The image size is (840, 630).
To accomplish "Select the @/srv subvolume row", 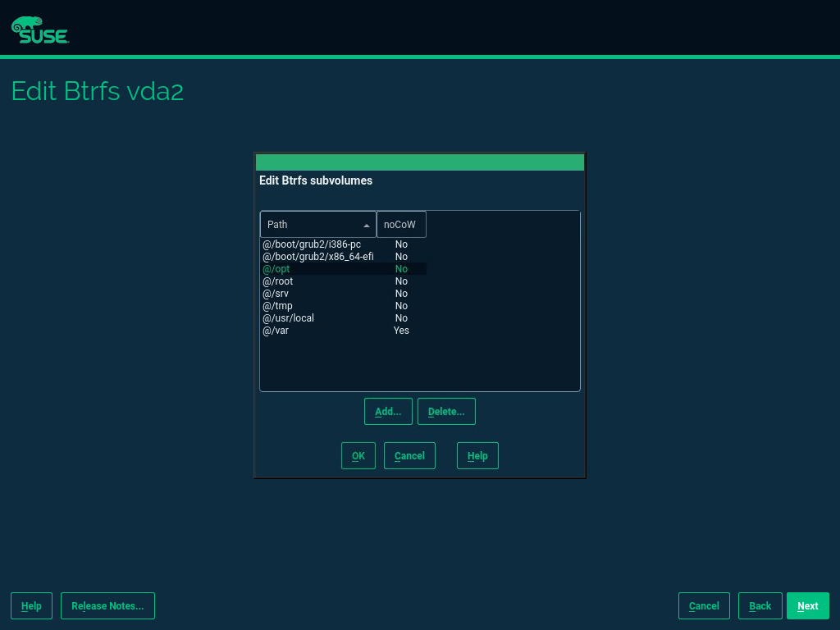I will [276, 294].
